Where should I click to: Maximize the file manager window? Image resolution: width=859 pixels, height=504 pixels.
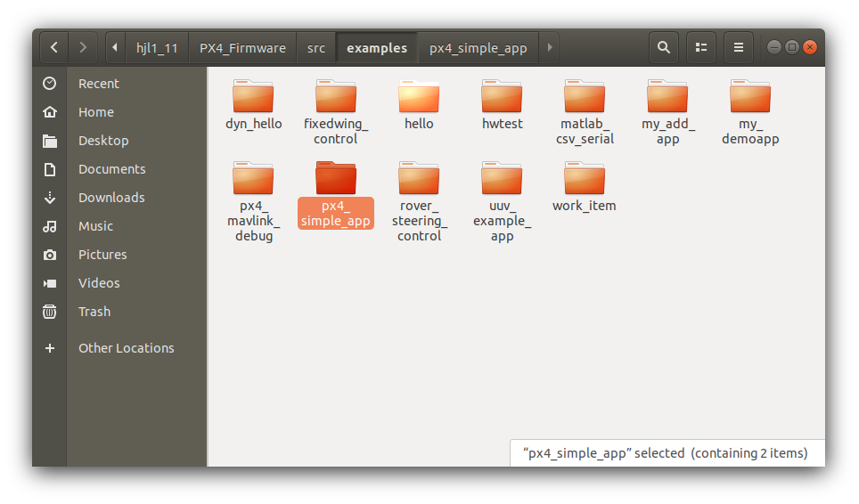(791, 47)
